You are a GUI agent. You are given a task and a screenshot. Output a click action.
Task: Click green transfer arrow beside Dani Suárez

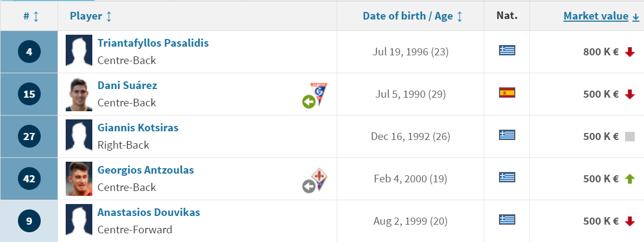[x=309, y=101]
